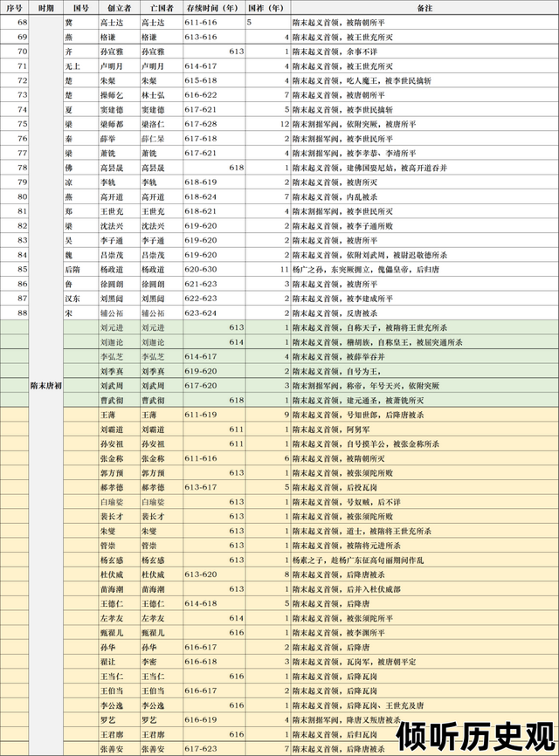The width and height of the screenshot is (559, 756).
Task: Click the 汉东 country name cell
Action: (81, 299)
